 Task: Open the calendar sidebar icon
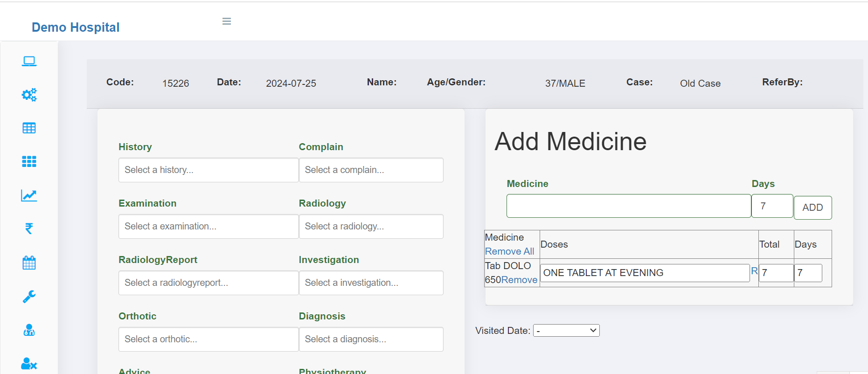tap(29, 263)
